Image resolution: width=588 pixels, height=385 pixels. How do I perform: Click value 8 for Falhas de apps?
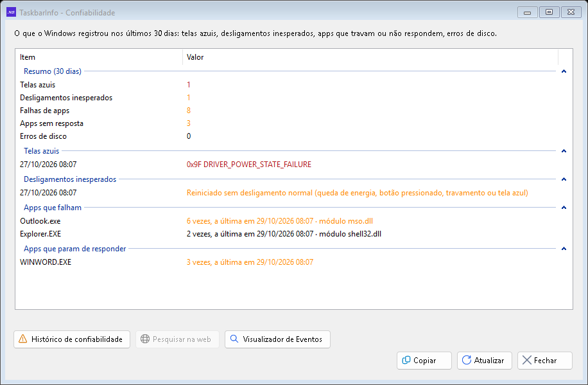(x=189, y=111)
